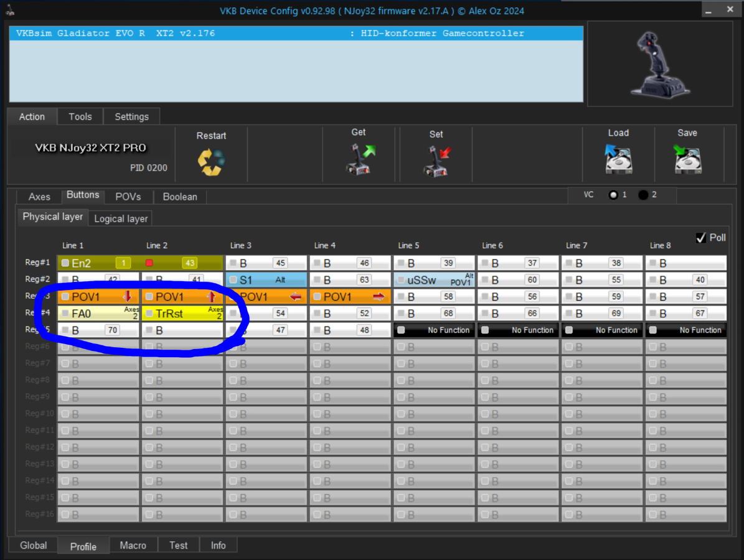
Task: Select VC radio button 1
Action: click(x=614, y=195)
